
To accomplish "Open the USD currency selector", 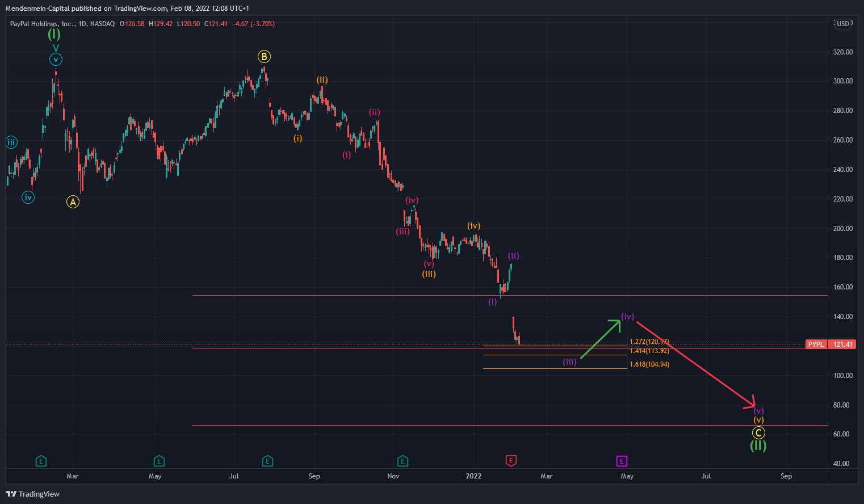I will point(843,24).
